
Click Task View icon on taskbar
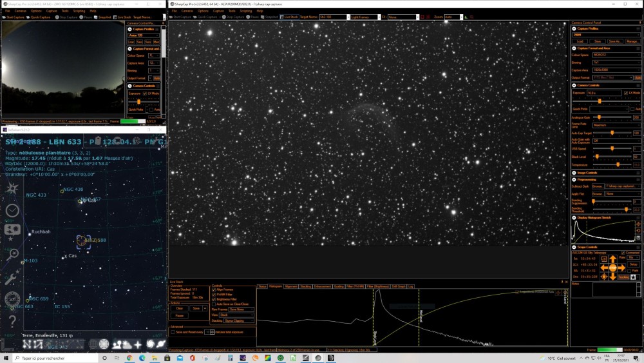point(117,358)
